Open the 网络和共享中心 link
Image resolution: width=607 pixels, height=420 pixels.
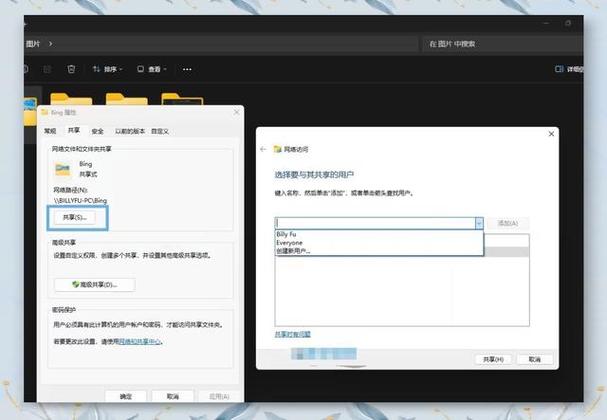[x=139, y=341]
